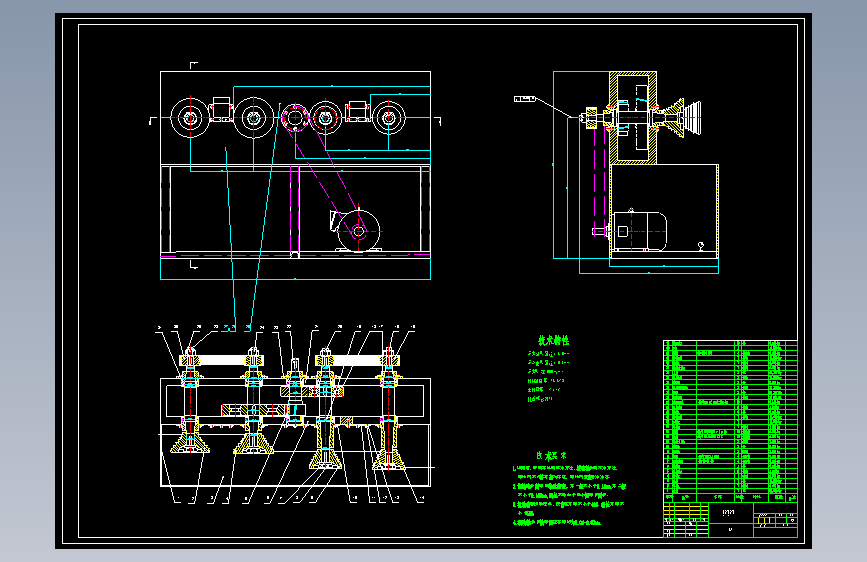
Task: Click the green parts list table
Action: [730, 421]
